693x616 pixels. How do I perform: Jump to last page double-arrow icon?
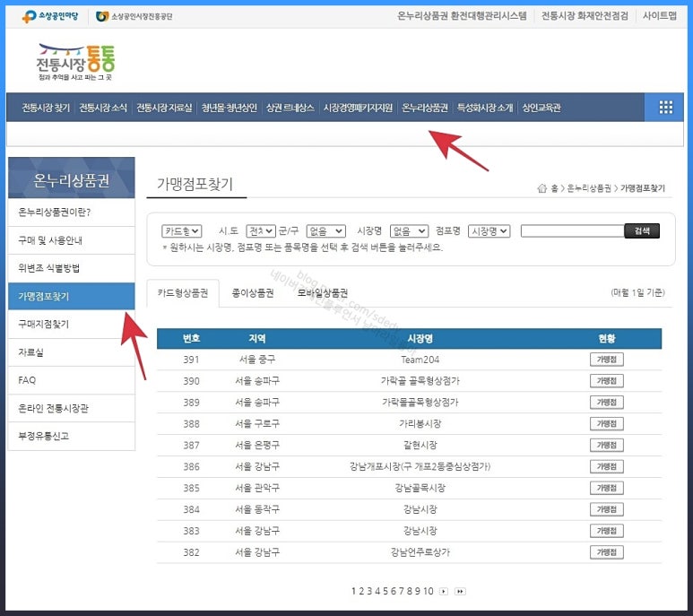coord(460,591)
